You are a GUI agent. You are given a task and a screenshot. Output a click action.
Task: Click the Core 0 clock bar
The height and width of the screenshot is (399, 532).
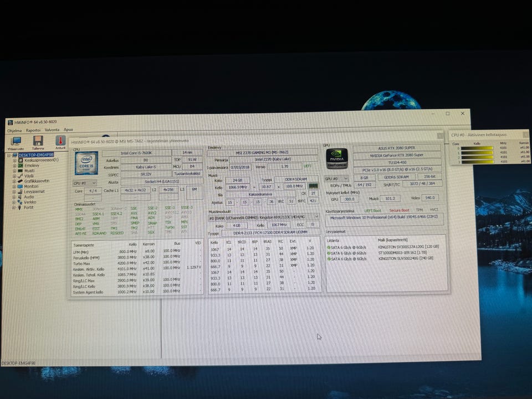click(477, 148)
